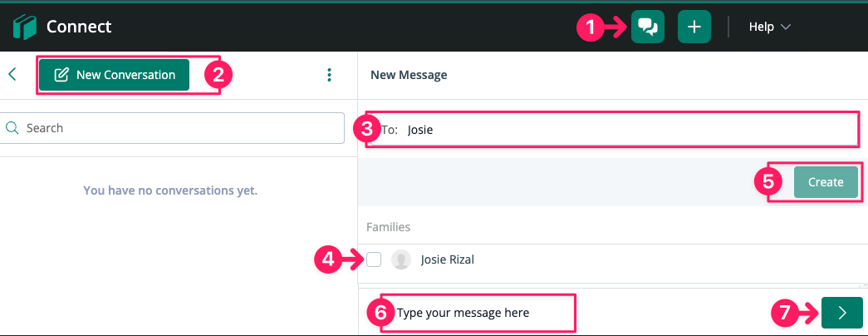Open the messaging chat bubbles icon
The width and height of the screenshot is (868, 336).
coord(648,27)
